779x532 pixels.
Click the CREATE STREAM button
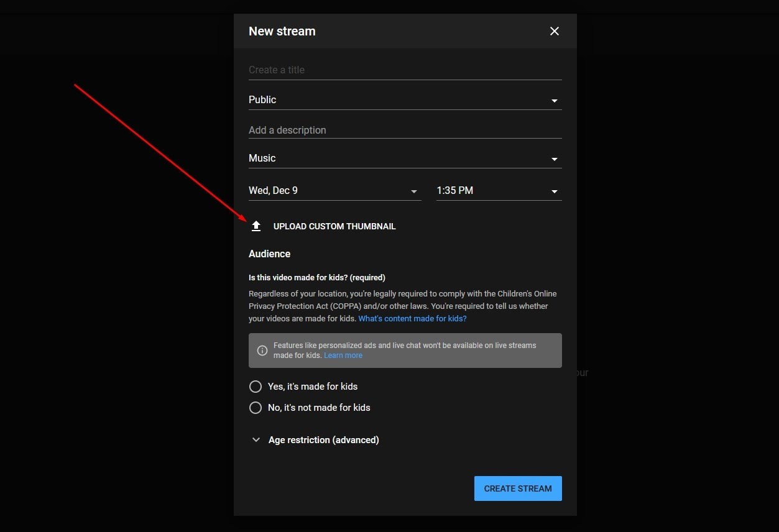[x=518, y=488]
